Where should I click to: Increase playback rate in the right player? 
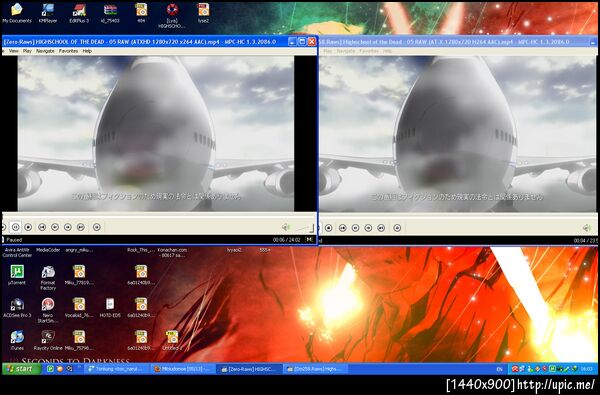click(368, 228)
